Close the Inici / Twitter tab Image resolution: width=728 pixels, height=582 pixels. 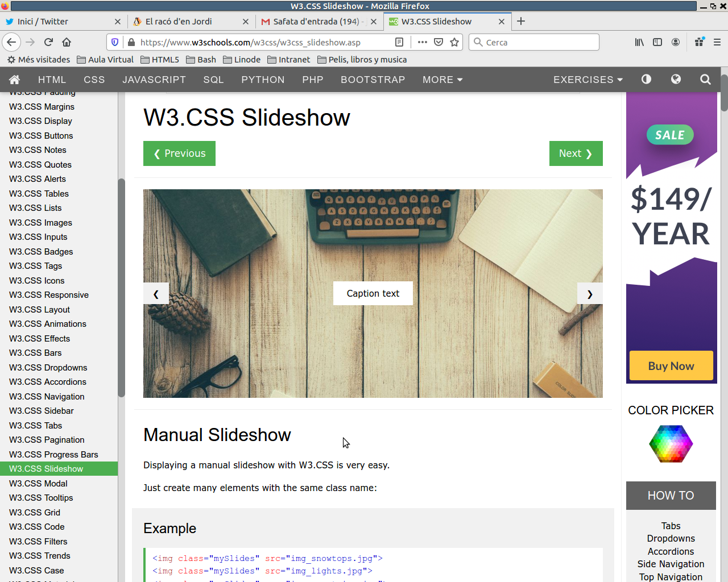pyautogui.click(x=118, y=22)
